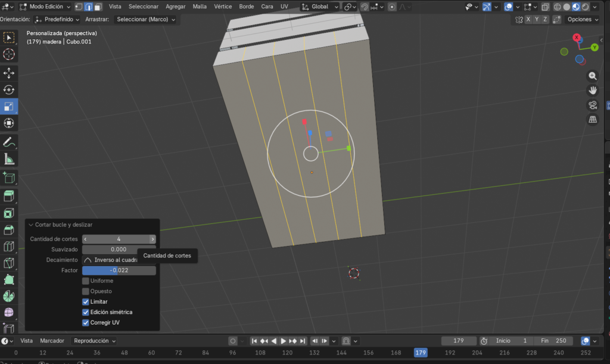This screenshot has height=364, width=610.
Task: Uncheck the Limitar checkbox
Action: click(x=86, y=301)
